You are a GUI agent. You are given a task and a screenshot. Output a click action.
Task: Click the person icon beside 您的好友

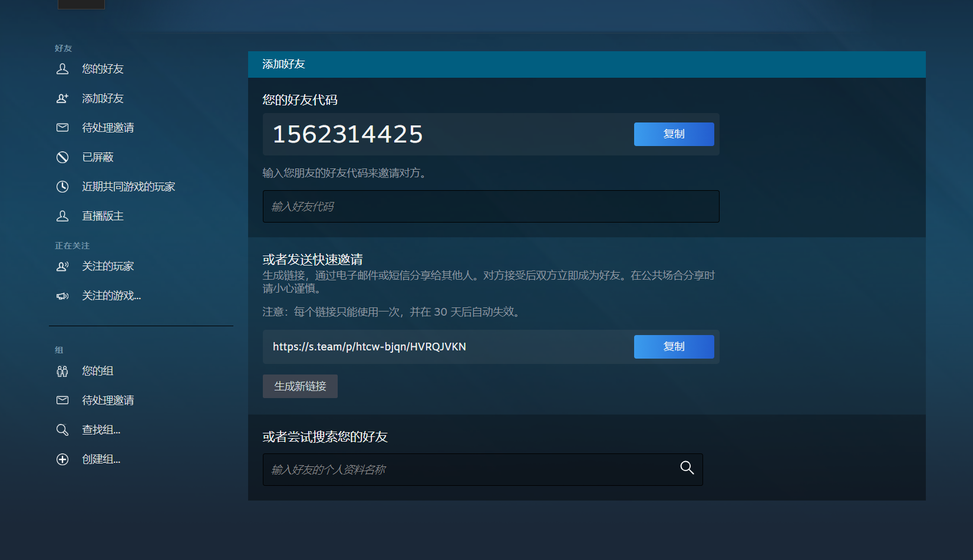pos(62,69)
